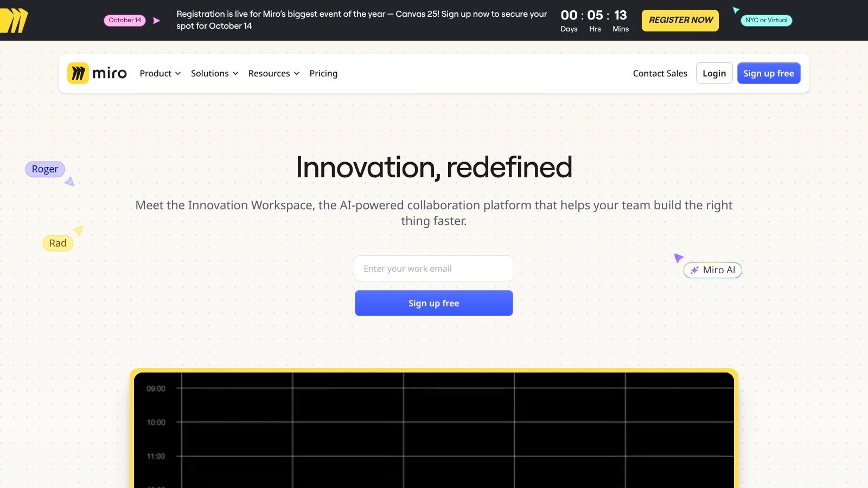This screenshot has height=488, width=868.
Task: Click the Innovation Workspace description paragraph
Action: coord(434,213)
